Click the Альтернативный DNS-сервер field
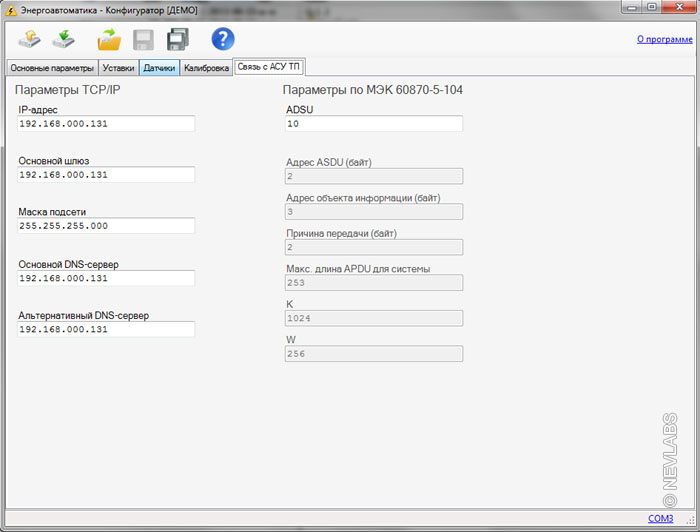 pos(105,329)
